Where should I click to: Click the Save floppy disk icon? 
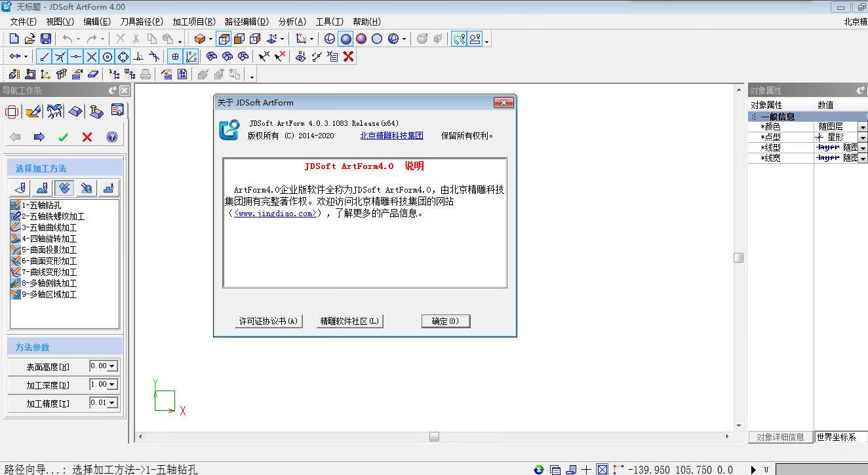point(46,39)
